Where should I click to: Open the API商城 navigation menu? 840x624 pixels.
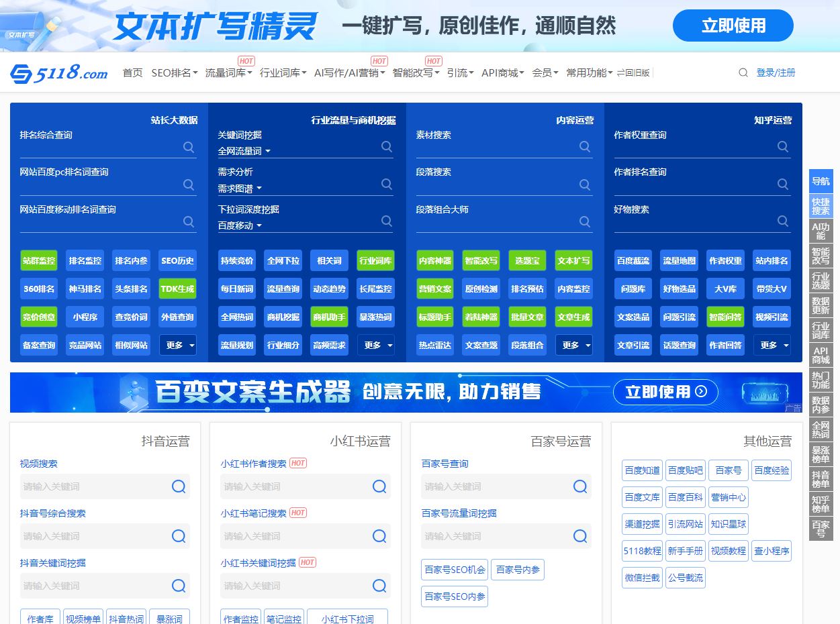(503, 72)
